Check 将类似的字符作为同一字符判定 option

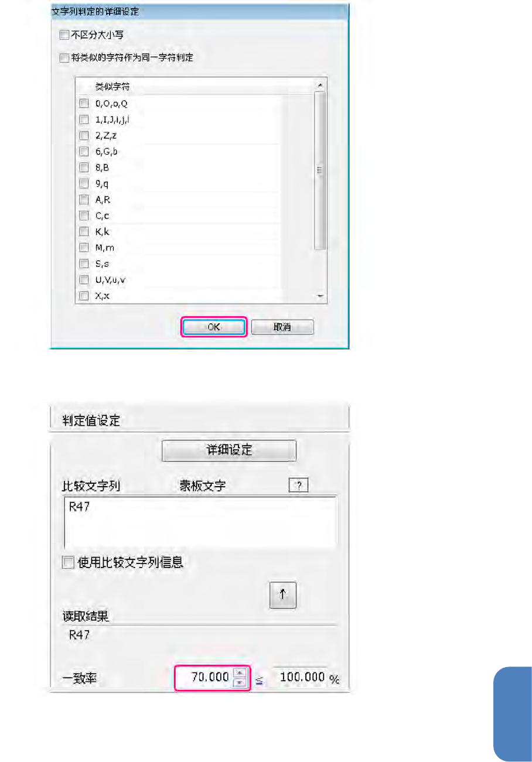[x=64, y=58]
